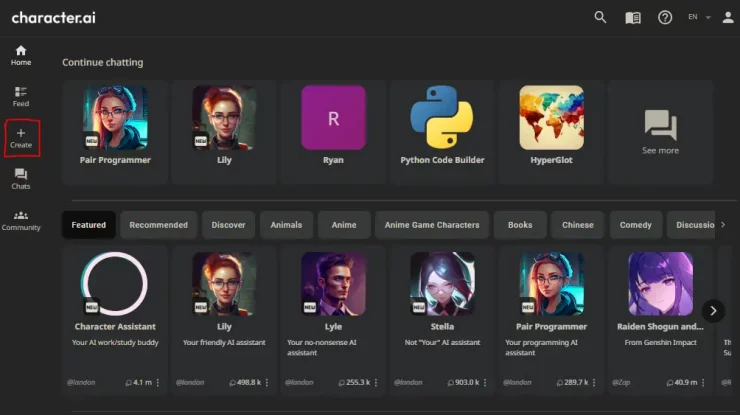Select the Anime Game Characters tab
This screenshot has width=740, height=415.
[x=432, y=225]
